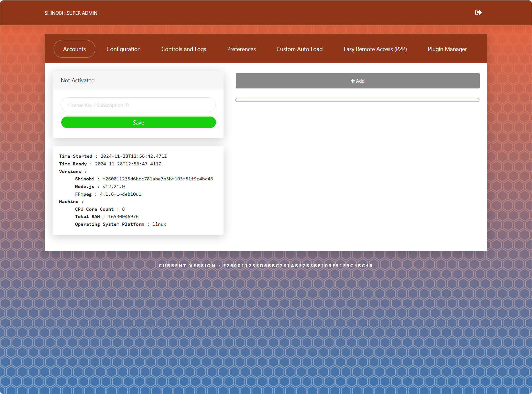Click the Current Version footer text
Viewport: 532px width, 394px height.
266,266
